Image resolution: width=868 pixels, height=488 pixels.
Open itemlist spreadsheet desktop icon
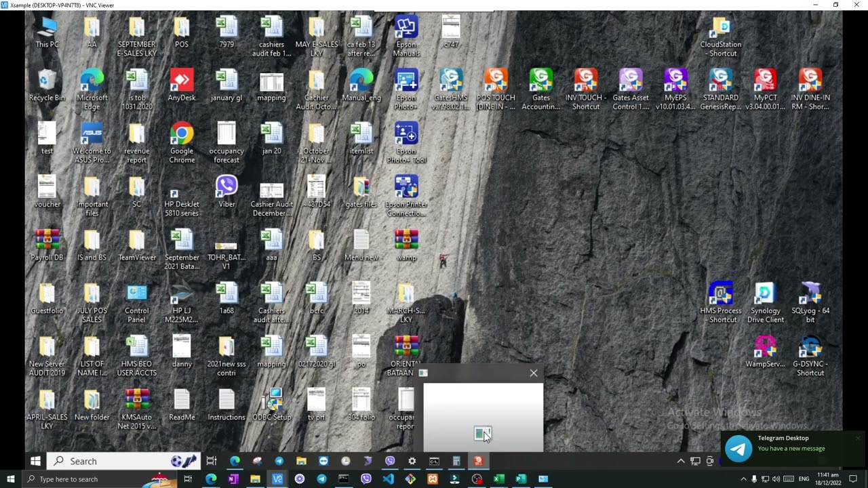coord(361,139)
